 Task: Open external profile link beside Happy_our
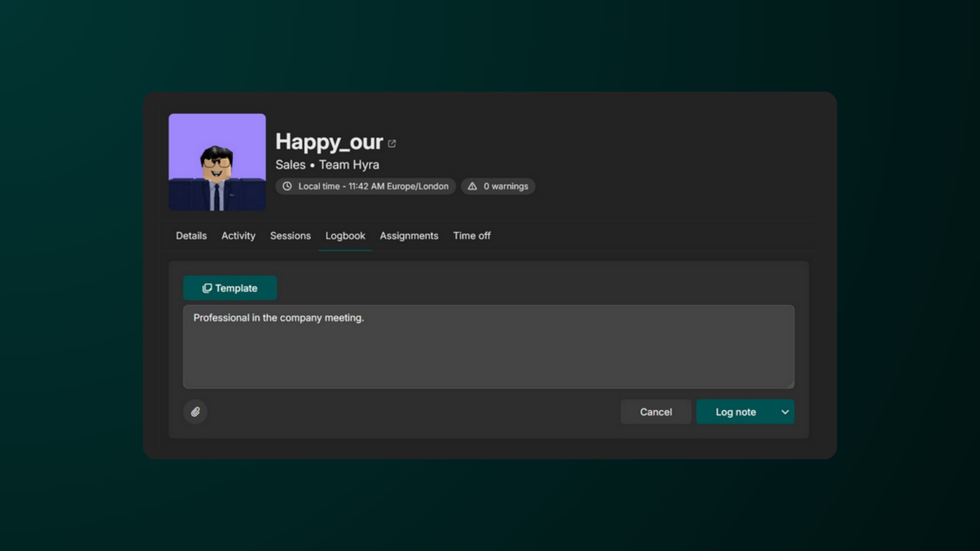coord(392,144)
